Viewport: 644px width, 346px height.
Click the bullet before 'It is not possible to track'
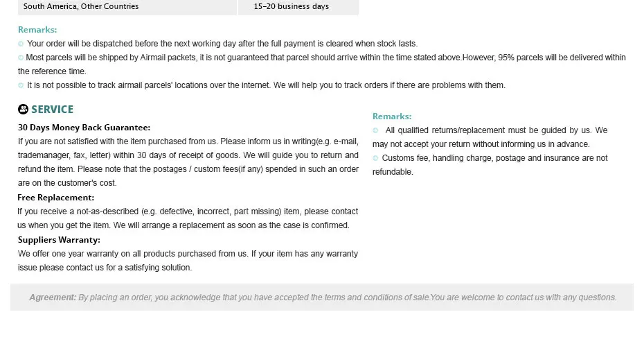point(21,85)
